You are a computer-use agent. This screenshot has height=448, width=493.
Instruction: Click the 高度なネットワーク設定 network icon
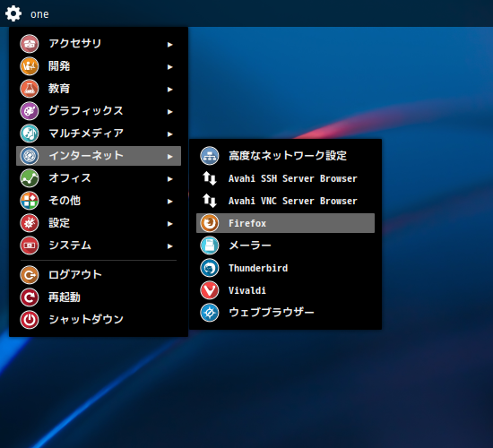coord(210,156)
